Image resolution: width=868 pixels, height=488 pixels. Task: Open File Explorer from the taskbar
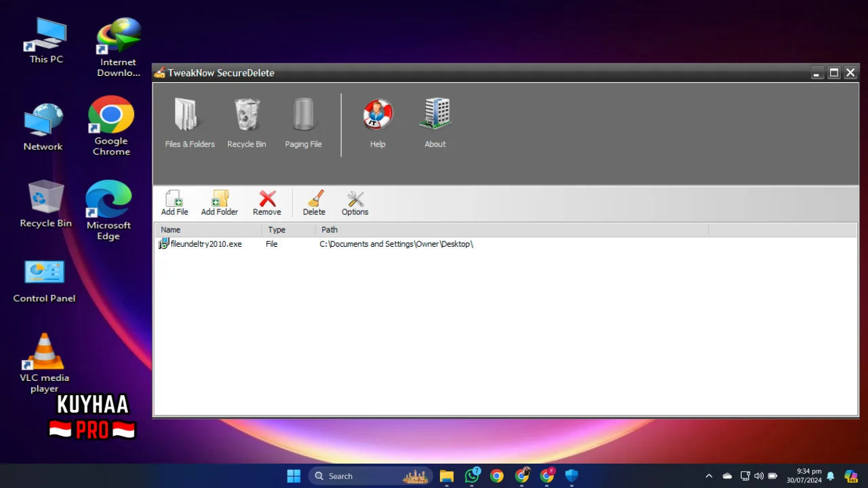[x=446, y=476]
